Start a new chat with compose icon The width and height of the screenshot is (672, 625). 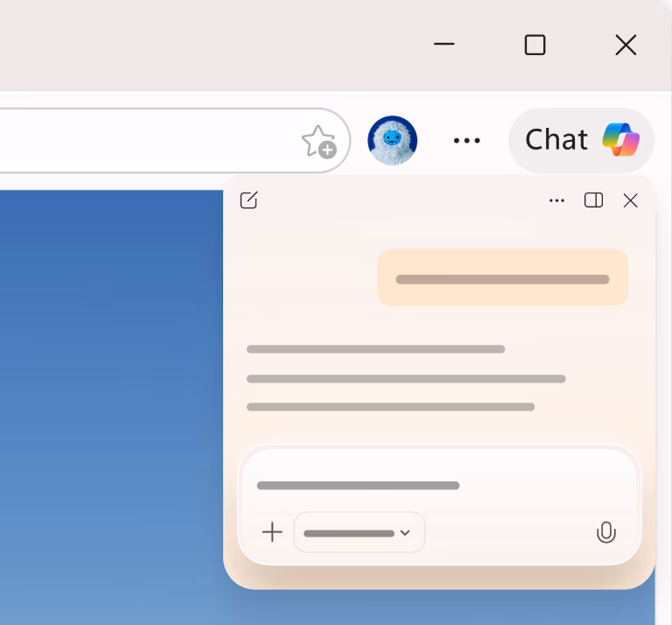tap(248, 200)
